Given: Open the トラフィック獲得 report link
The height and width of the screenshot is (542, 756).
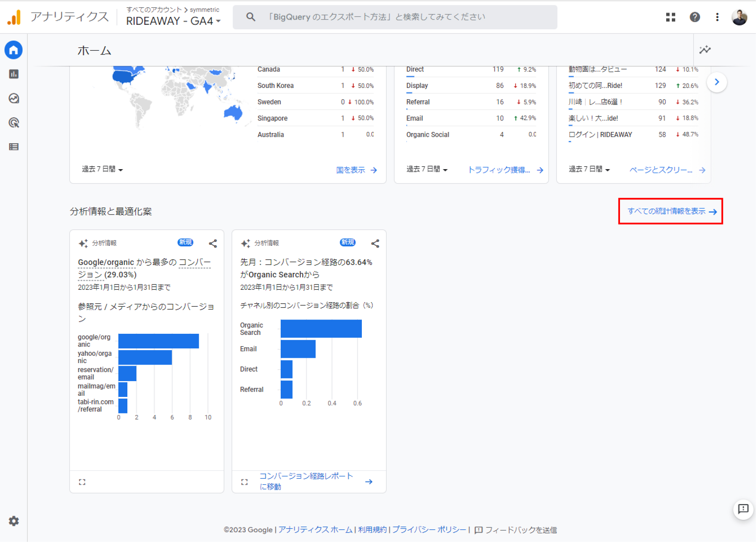Looking at the screenshot, I should (x=499, y=170).
